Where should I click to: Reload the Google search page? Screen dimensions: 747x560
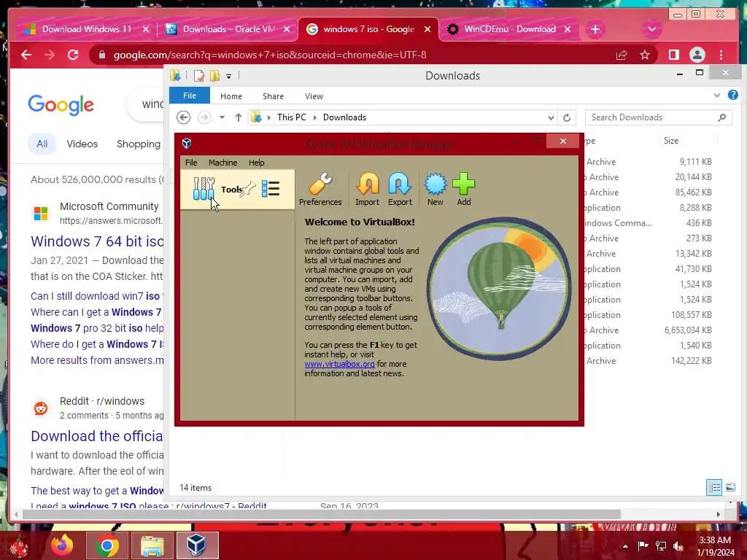click(x=73, y=55)
